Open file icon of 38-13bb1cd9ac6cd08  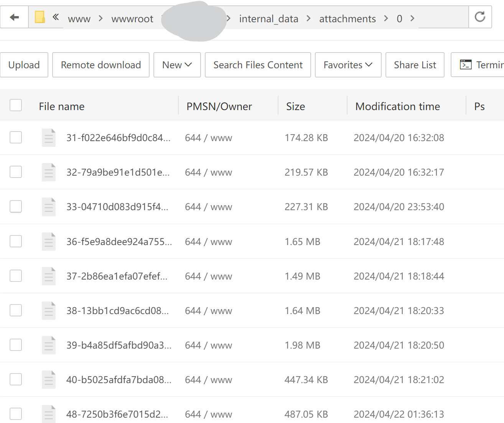[x=49, y=311]
